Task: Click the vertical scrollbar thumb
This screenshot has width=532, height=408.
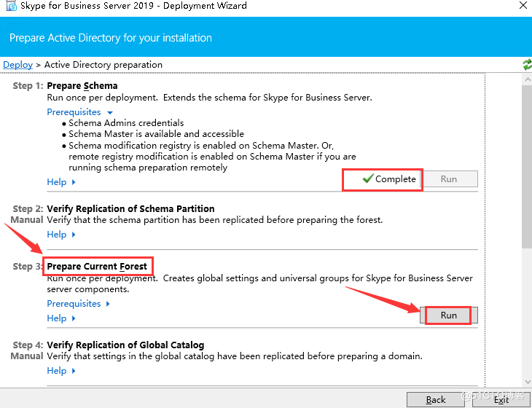Action: [x=528, y=166]
